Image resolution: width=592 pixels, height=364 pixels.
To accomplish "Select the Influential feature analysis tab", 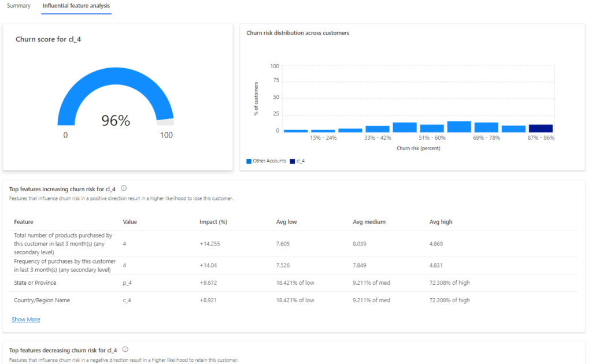I will [x=76, y=6].
